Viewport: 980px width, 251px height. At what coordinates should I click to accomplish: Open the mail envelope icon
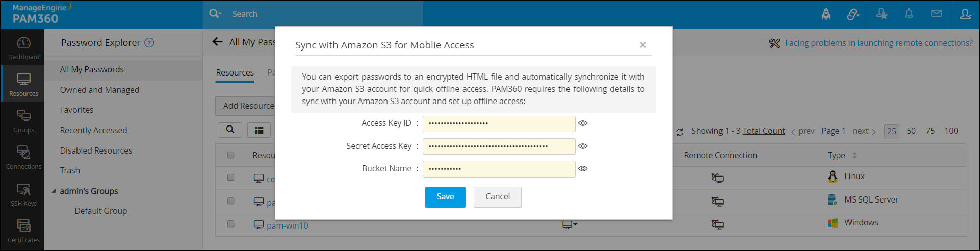point(936,14)
